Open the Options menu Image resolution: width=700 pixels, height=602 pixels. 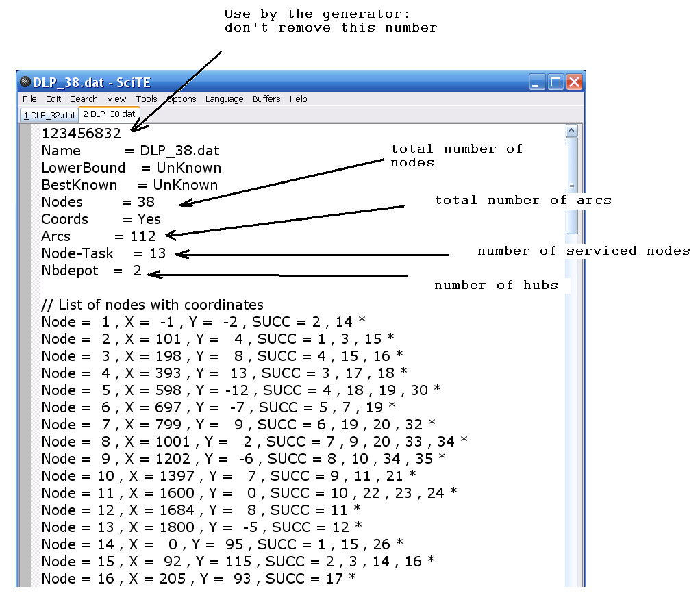coord(182,99)
